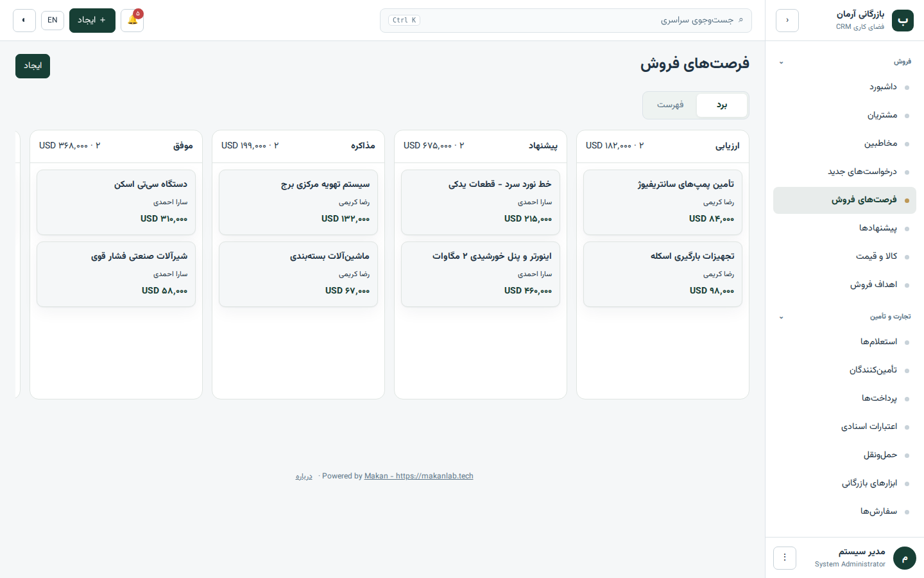The image size is (924, 578).
Task: Click total USD ۳۶۸,۰۰۰ · ۲
Action: (70, 146)
